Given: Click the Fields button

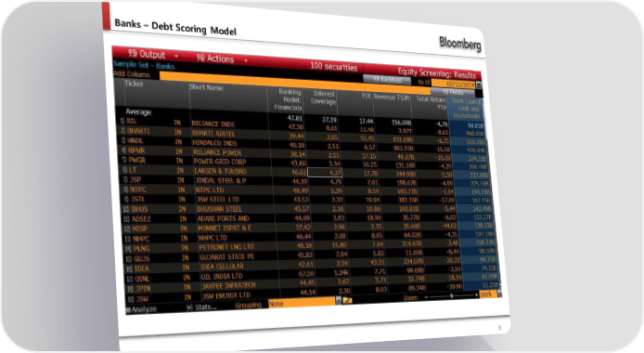Looking at the screenshot, I should (x=453, y=92).
